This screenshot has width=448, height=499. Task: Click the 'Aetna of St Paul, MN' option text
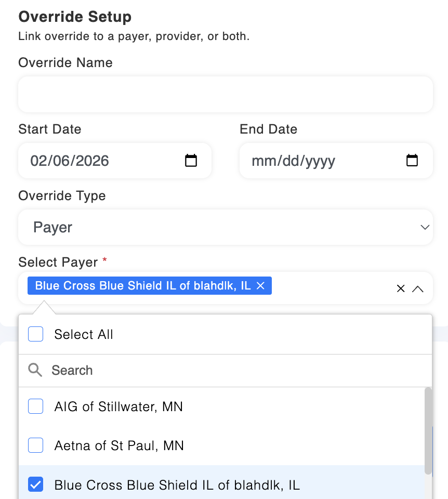119,445
